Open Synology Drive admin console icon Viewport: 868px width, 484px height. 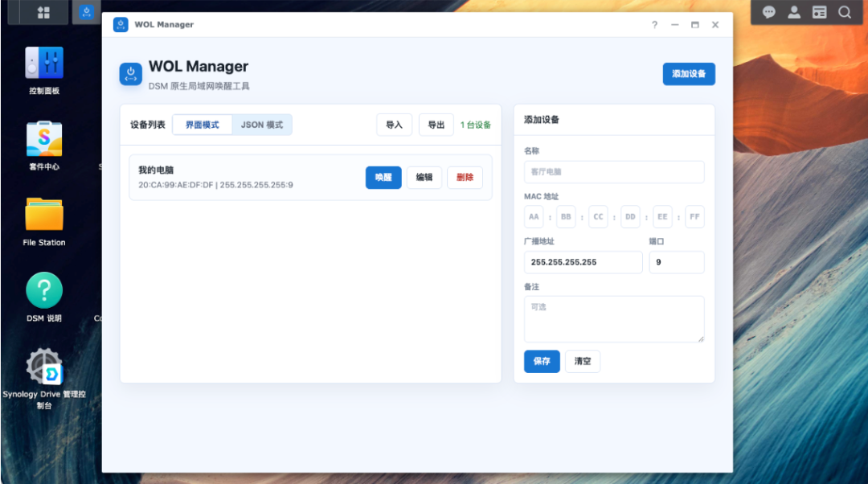[x=44, y=366]
